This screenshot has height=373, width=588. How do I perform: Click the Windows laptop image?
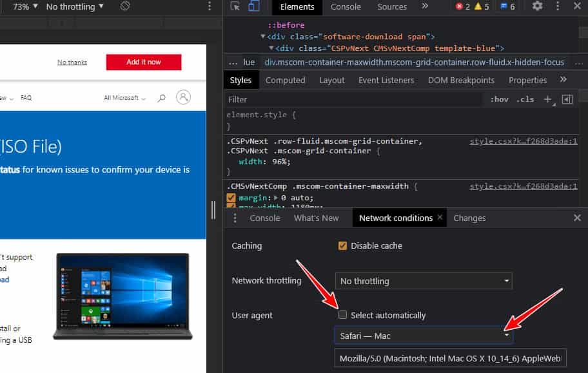pyautogui.click(x=122, y=296)
